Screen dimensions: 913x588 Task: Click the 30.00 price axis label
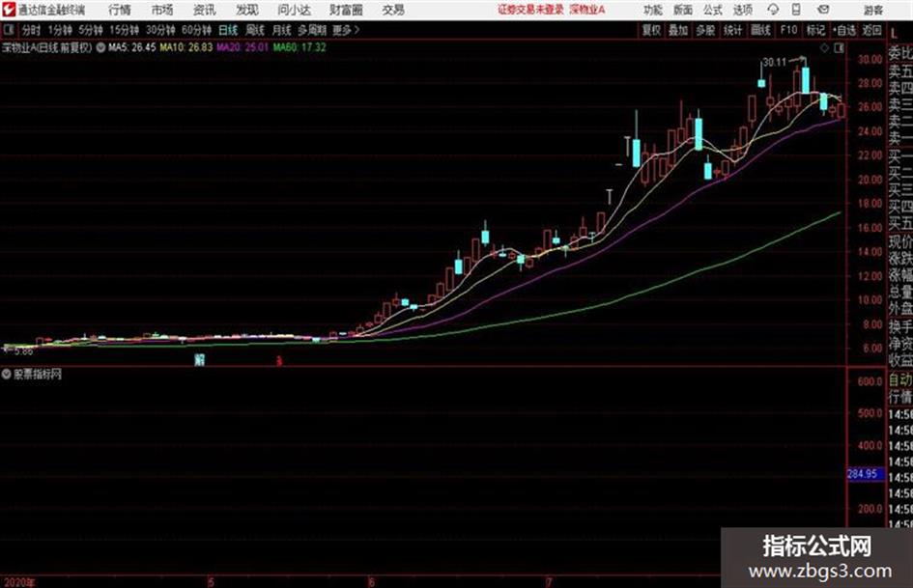point(870,60)
